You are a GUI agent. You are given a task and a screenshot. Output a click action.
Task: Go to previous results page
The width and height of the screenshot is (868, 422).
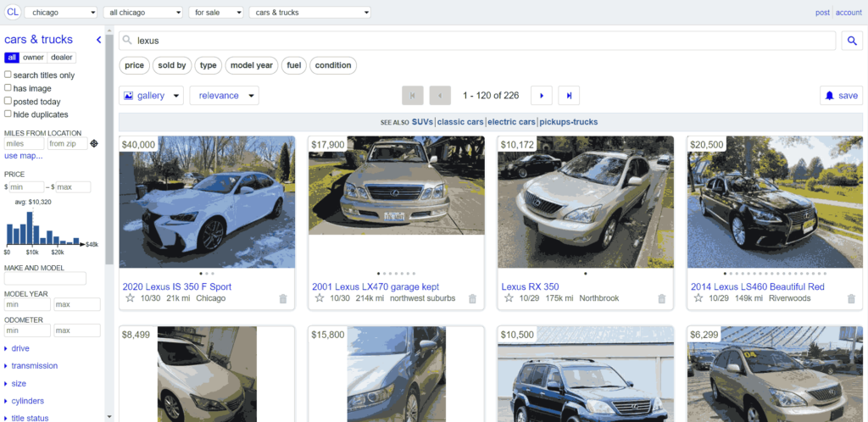440,96
